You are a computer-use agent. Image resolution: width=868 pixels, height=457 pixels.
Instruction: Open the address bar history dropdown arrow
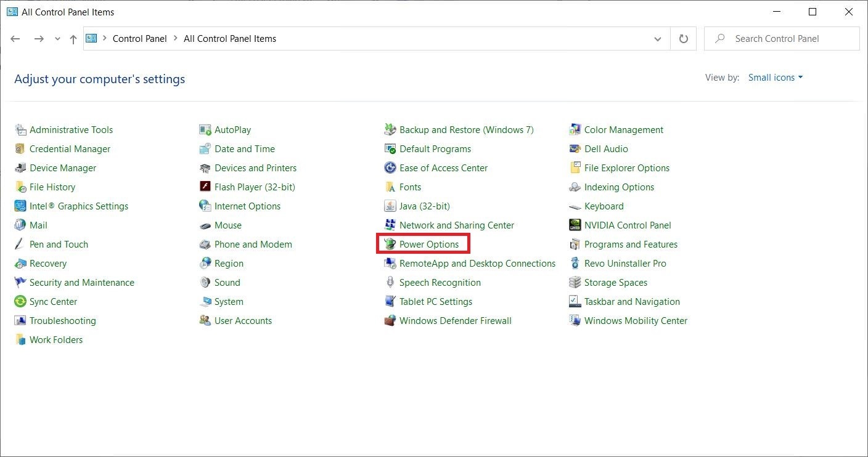point(657,39)
